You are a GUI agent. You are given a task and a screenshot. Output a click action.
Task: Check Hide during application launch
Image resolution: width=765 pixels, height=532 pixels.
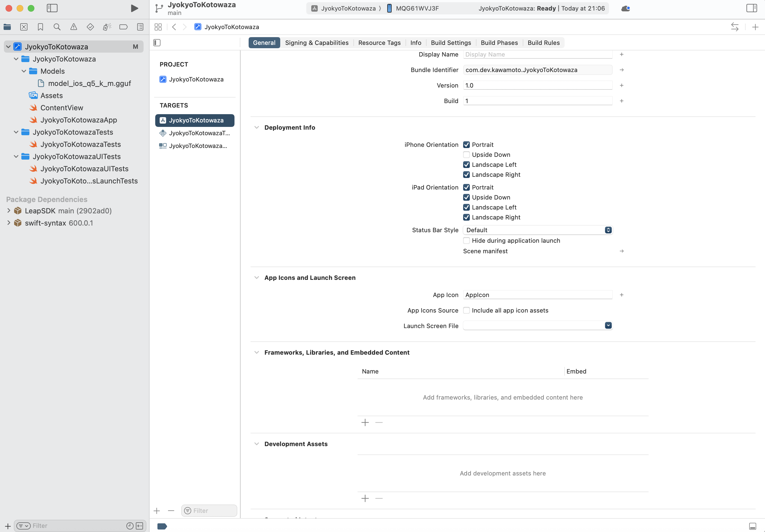pos(466,241)
